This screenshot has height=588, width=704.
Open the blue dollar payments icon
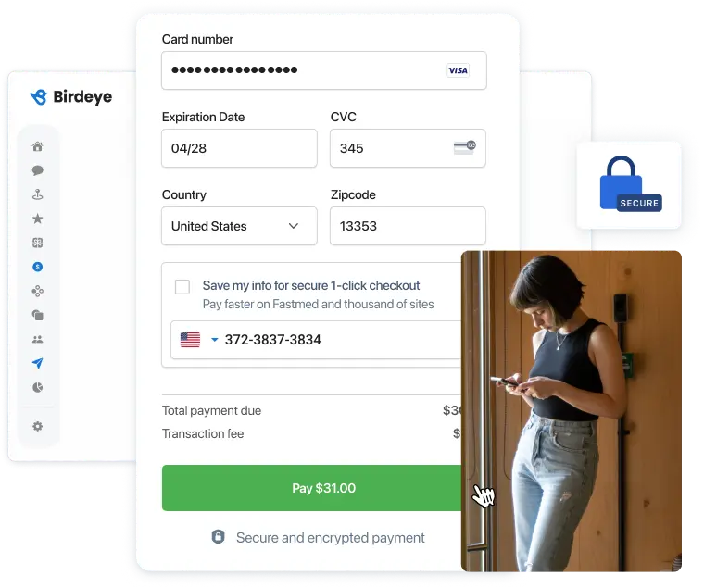point(38,267)
